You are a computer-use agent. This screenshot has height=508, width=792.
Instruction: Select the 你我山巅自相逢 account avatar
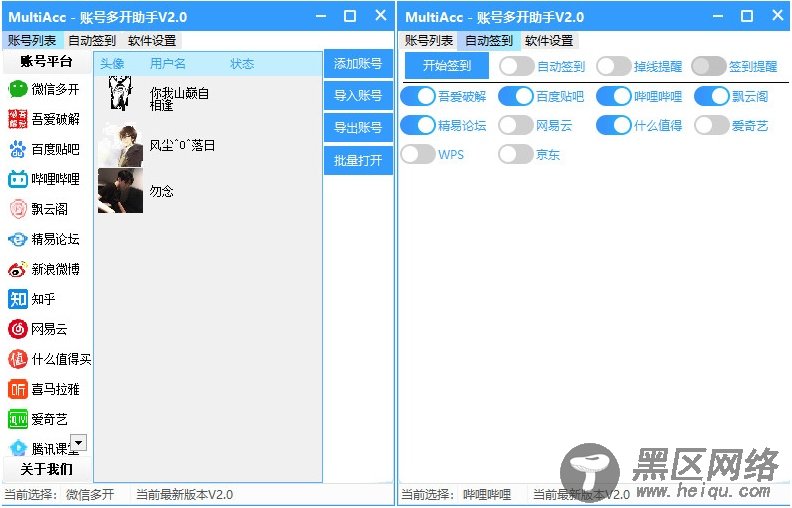click(121, 93)
